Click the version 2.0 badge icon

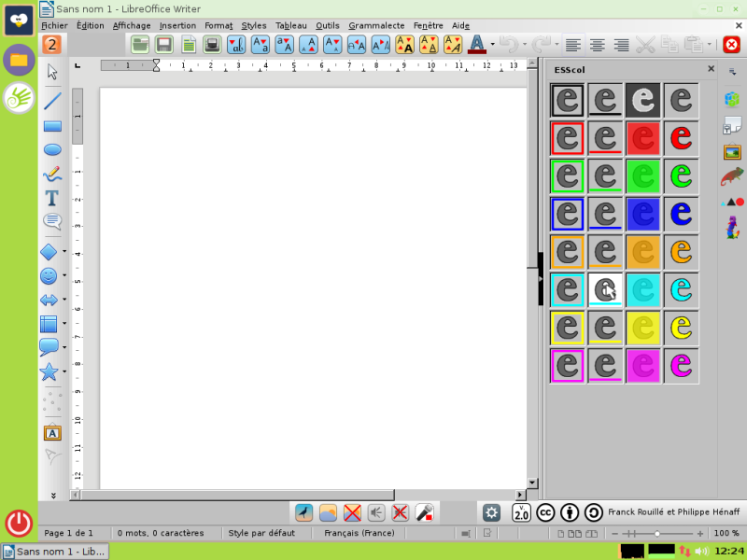pos(521,512)
